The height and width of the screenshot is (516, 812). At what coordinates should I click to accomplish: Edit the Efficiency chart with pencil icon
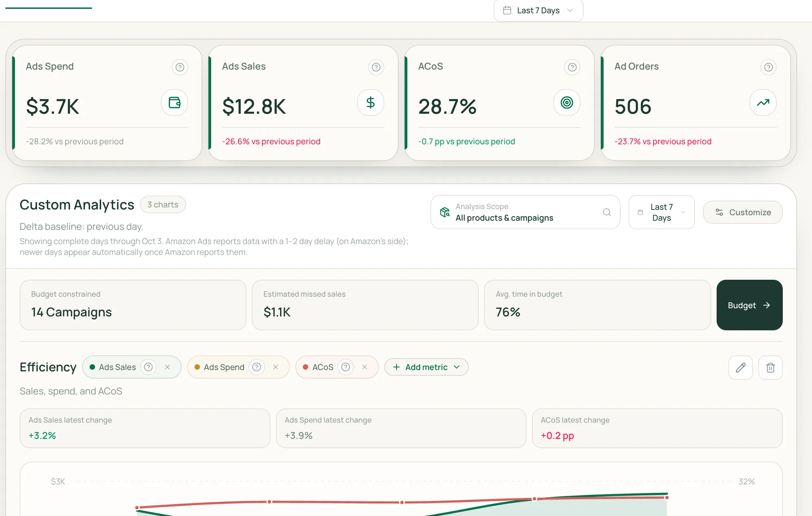741,367
